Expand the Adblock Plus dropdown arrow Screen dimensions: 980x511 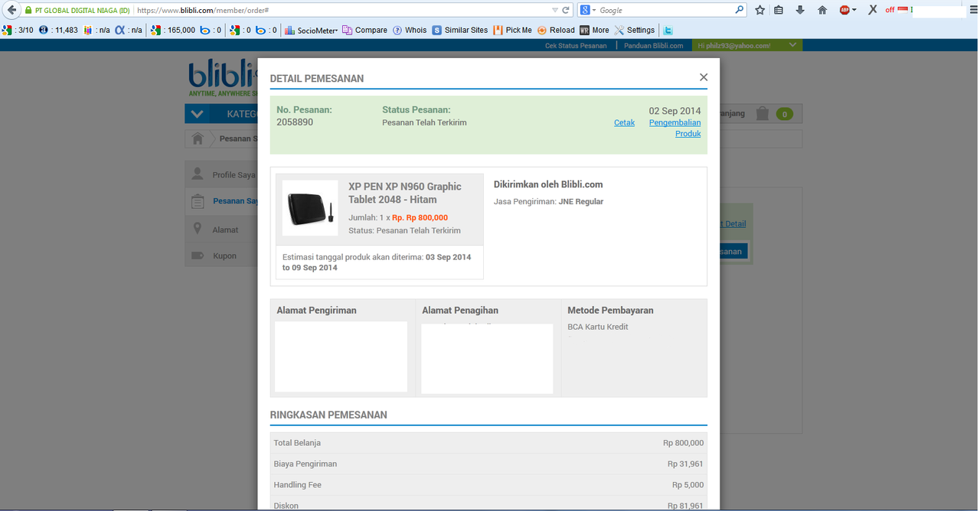coord(854,10)
